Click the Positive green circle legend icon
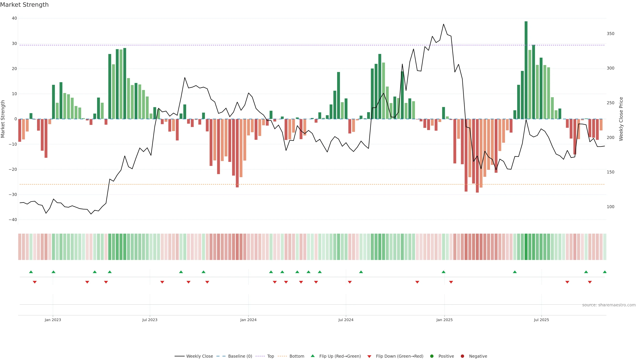Image resolution: width=644 pixels, height=362 pixels. (x=432, y=356)
